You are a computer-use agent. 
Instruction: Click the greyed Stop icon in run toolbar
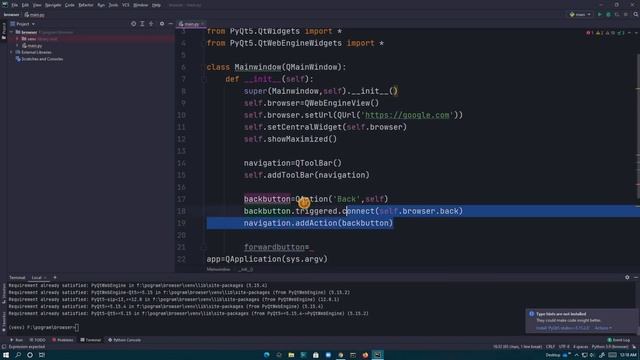[626, 14]
